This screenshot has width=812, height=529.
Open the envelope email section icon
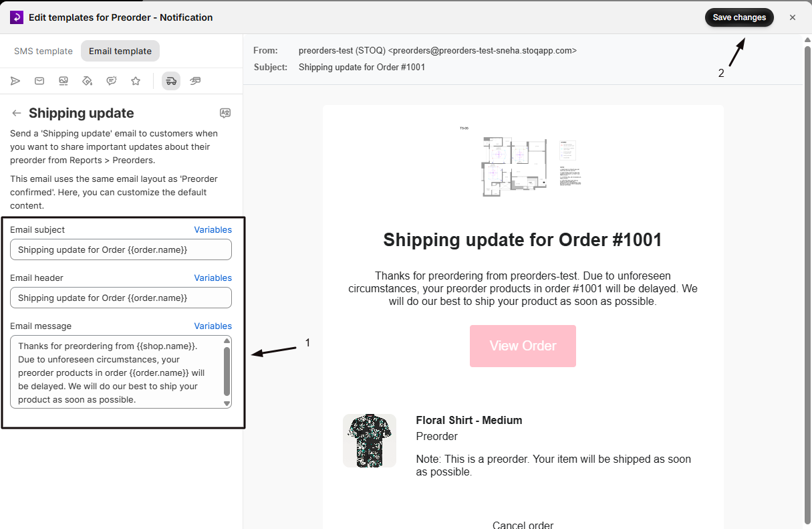coord(39,81)
